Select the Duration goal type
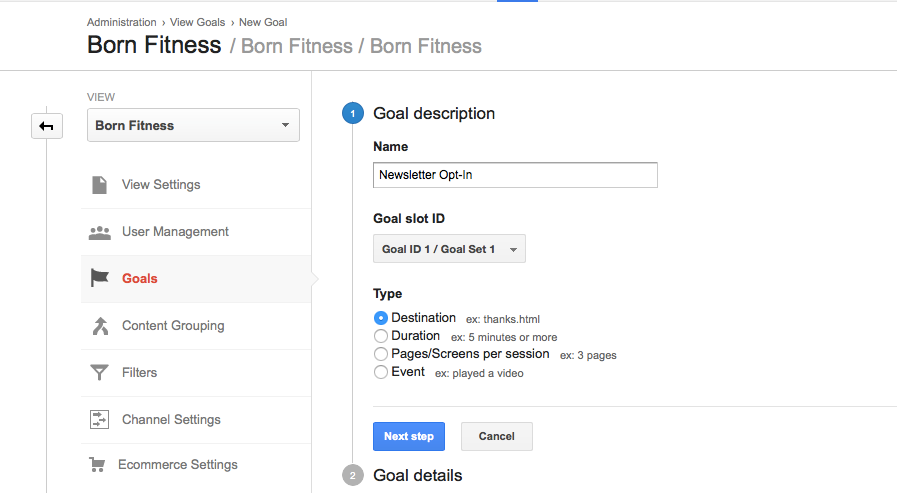Image resolution: width=897 pixels, height=493 pixels. [x=380, y=336]
